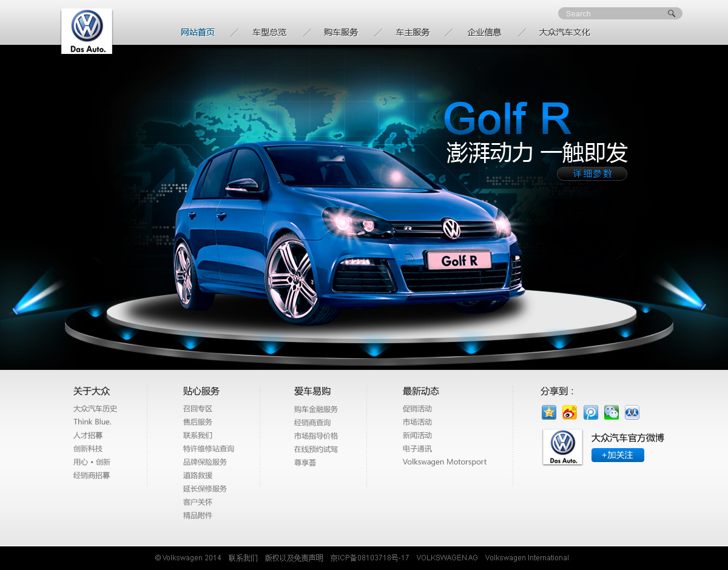Open 新闻活动 link
The image size is (728, 570).
[x=417, y=435]
